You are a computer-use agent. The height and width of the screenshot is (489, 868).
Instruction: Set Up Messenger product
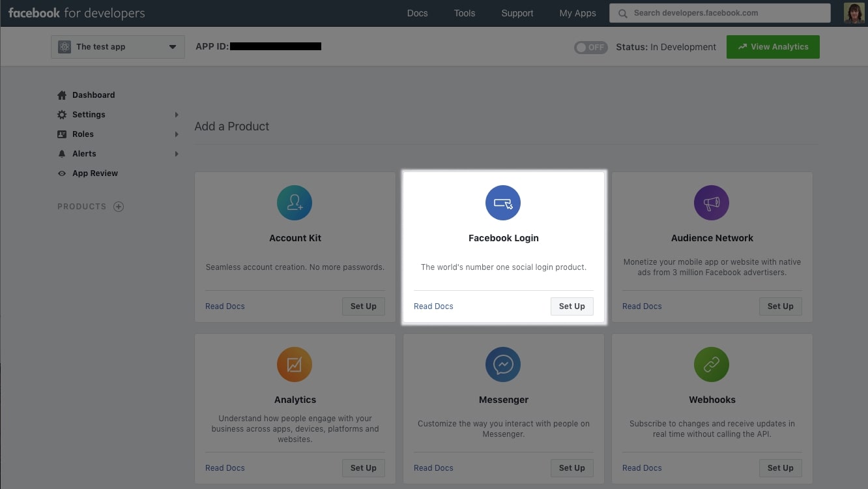(572, 468)
